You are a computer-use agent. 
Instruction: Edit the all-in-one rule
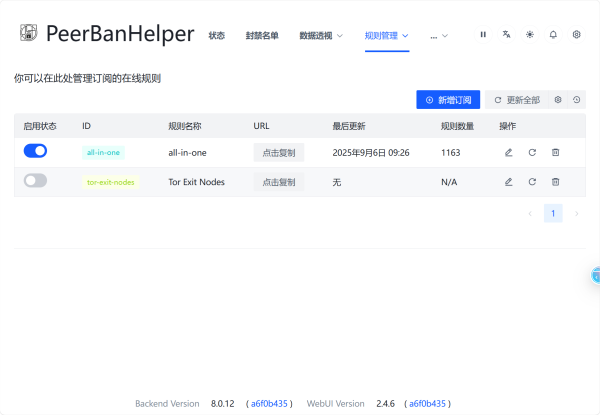point(509,153)
